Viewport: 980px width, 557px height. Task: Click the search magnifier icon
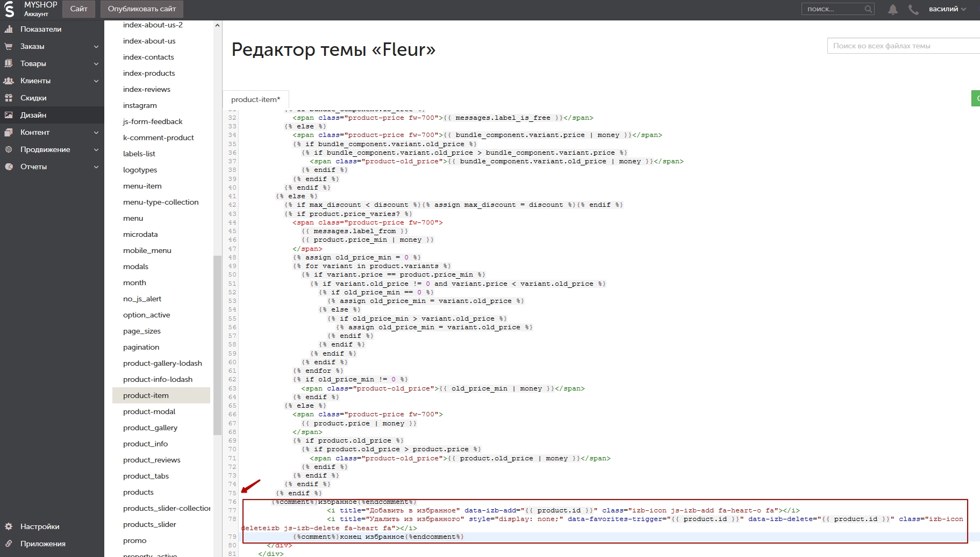(868, 9)
